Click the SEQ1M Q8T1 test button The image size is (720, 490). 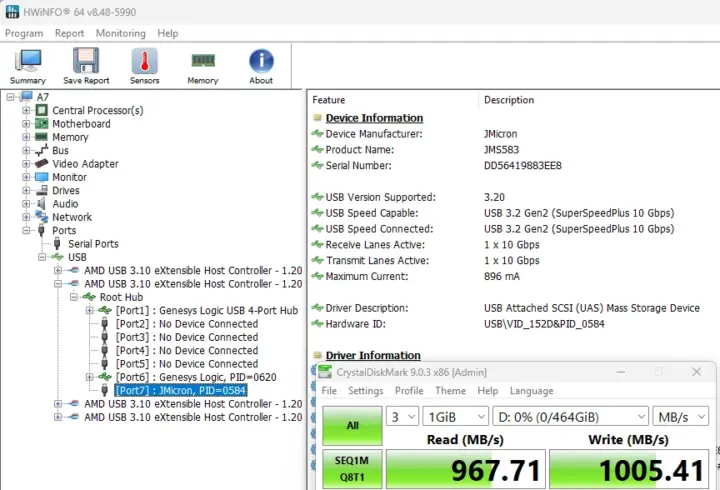[x=352, y=469]
